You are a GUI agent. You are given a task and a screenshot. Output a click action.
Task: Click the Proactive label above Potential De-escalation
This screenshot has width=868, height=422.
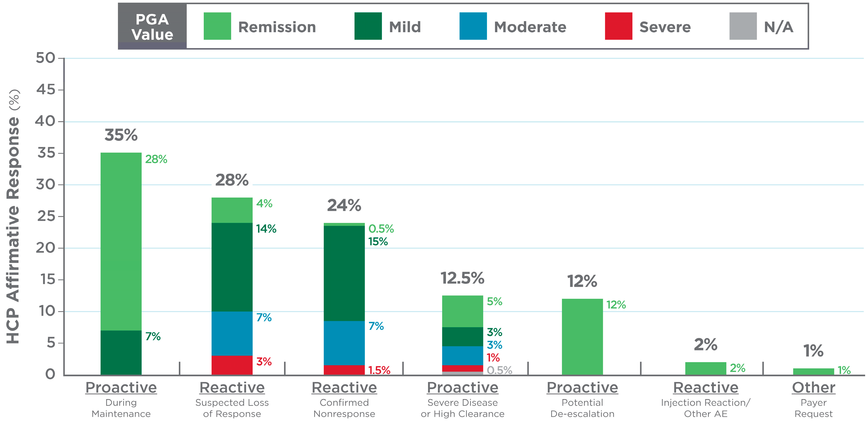click(582, 387)
